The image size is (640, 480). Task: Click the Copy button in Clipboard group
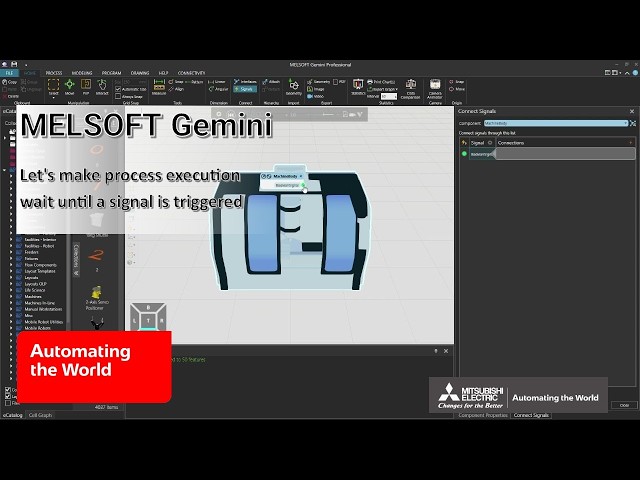pyautogui.click(x=10, y=82)
